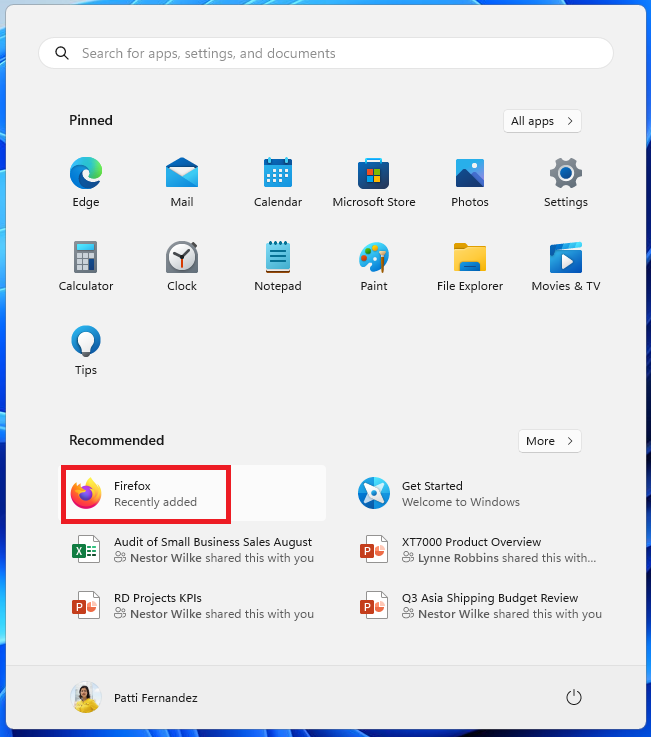This screenshot has height=737, width=651.
Task: Click the All apps button
Action: click(542, 121)
